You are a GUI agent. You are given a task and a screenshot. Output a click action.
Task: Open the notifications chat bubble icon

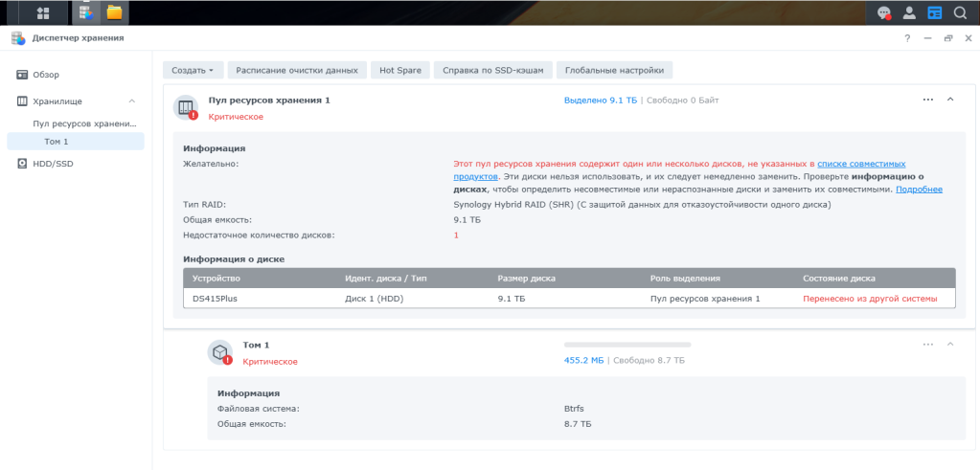884,12
